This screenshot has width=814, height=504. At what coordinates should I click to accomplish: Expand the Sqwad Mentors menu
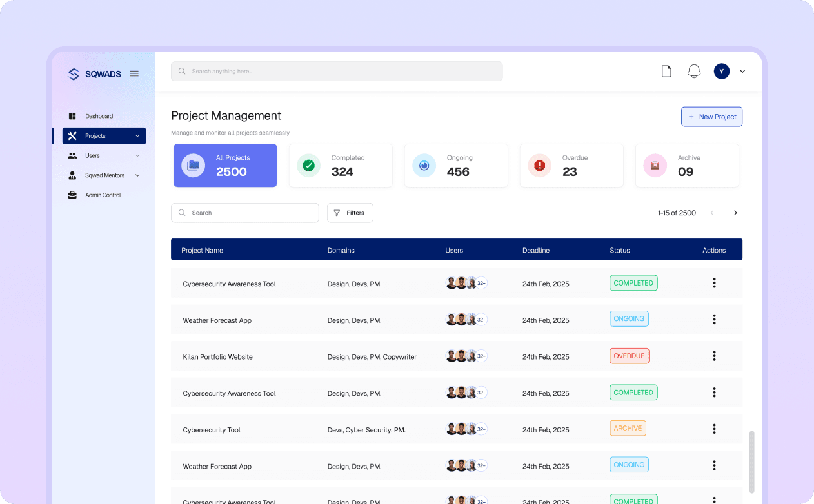click(x=137, y=175)
